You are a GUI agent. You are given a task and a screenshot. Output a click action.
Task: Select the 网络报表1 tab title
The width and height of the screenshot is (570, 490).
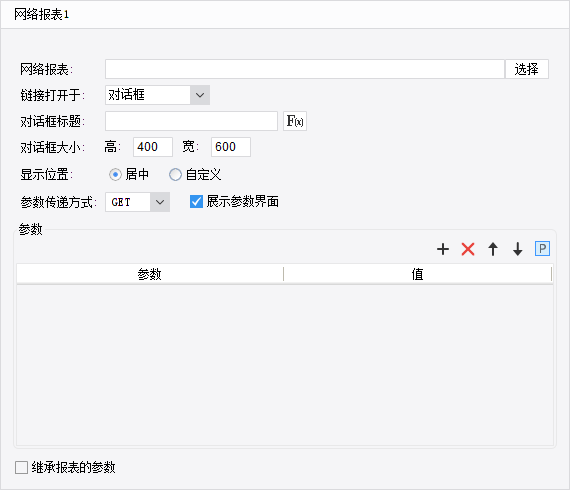(x=41, y=15)
